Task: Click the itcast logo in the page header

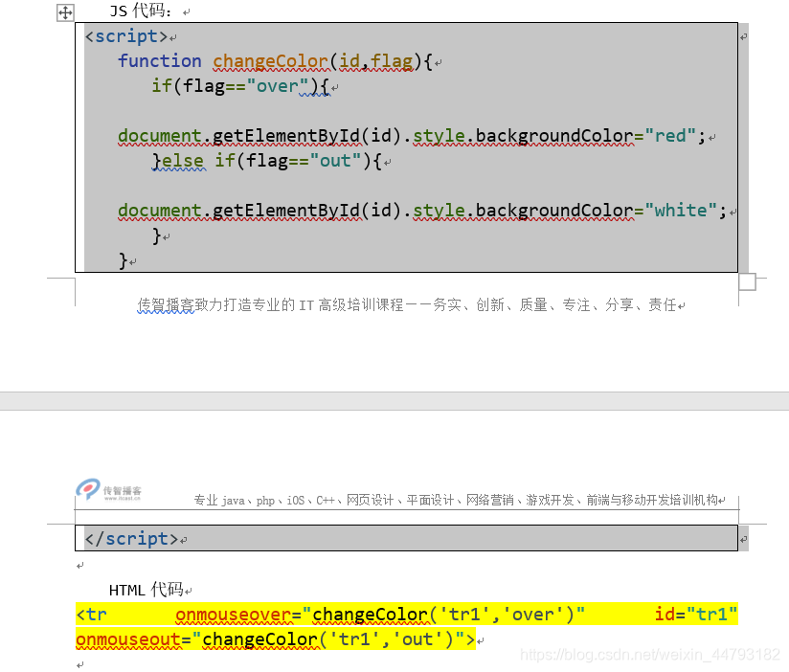Action: pos(109,489)
